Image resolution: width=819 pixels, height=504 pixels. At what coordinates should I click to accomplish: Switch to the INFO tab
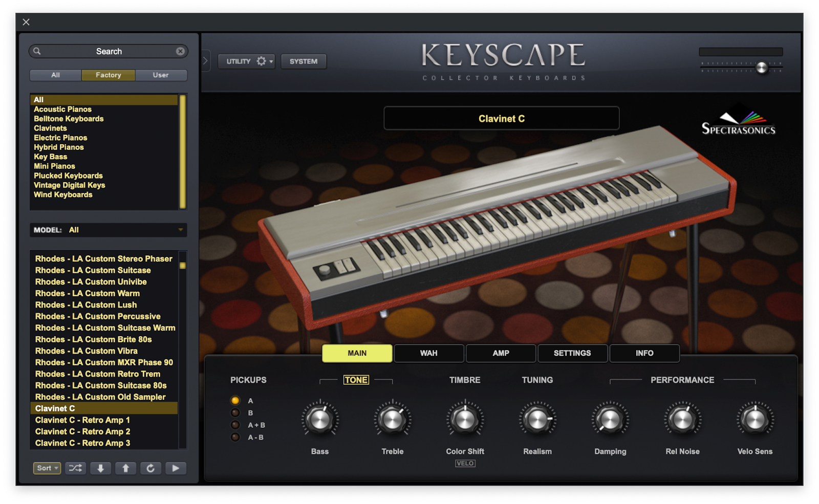pos(644,353)
